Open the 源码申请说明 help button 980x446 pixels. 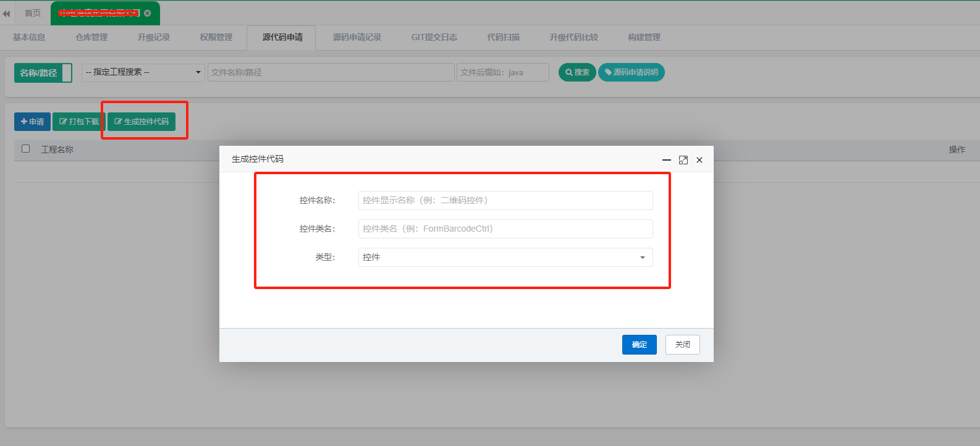click(x=632, y=72)
